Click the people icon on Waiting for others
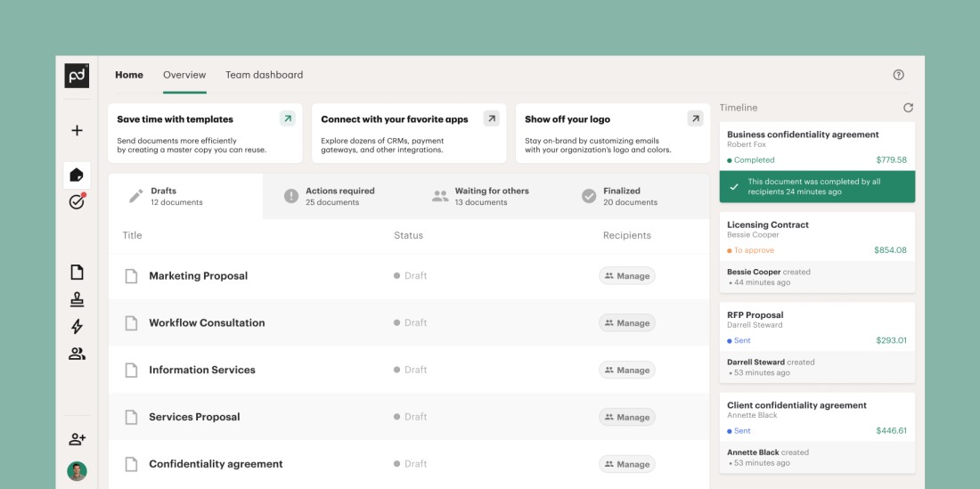 pyautogui.click(x=440, y=196)
